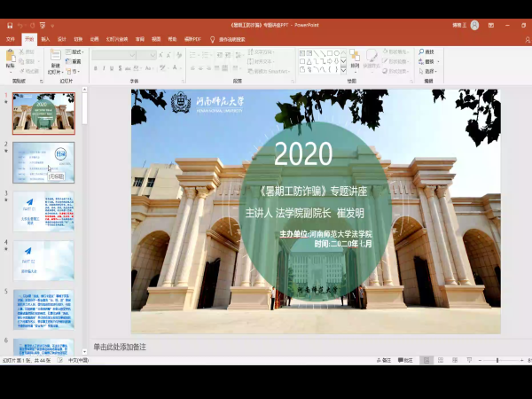Open the 排列 (Arrange) menu

[355, 61]
